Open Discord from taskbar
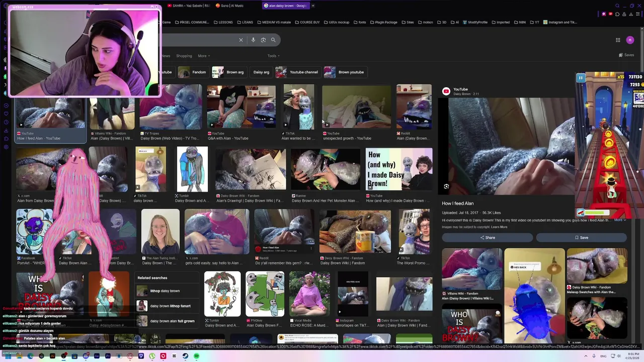Viewport: 644px width, 362px height. pos(86,356)
